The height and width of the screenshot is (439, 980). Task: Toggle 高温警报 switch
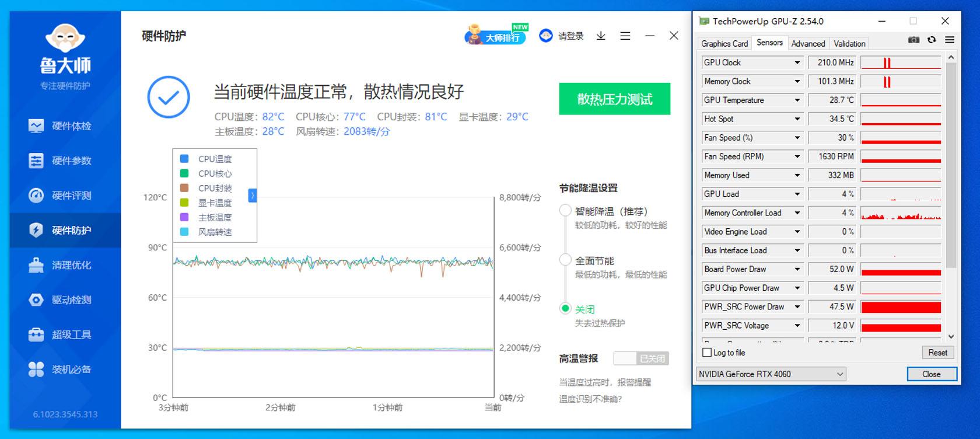641,358
